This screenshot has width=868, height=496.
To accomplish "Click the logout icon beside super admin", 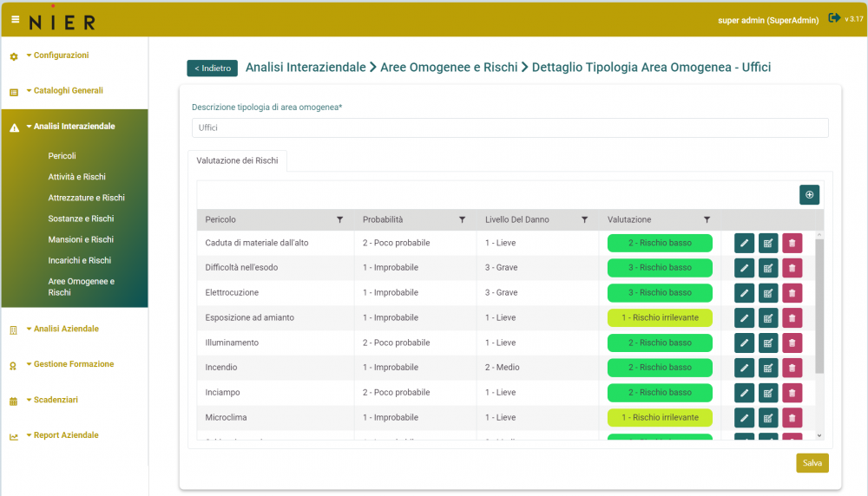I will [x=834, y=18].
